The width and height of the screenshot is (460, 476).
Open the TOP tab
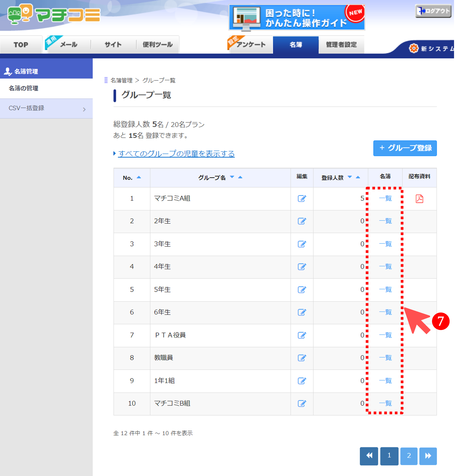[21, 45]
